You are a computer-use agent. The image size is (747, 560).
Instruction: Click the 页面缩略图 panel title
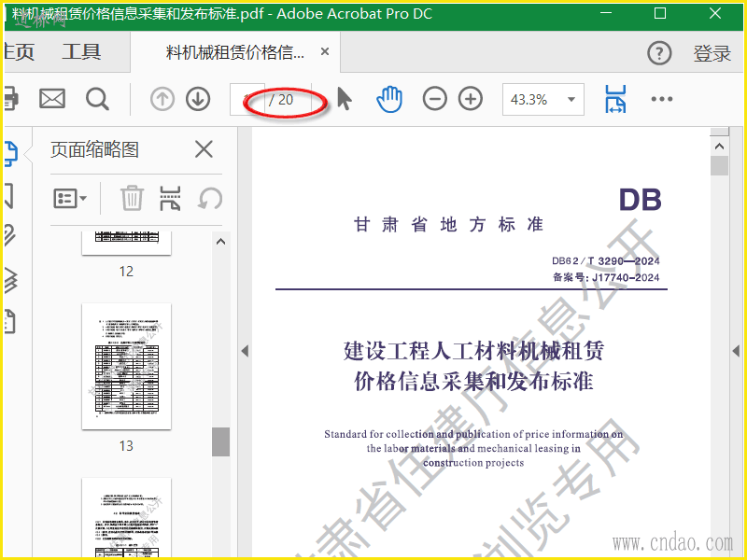pyautogui.click(x=94, y=149)
